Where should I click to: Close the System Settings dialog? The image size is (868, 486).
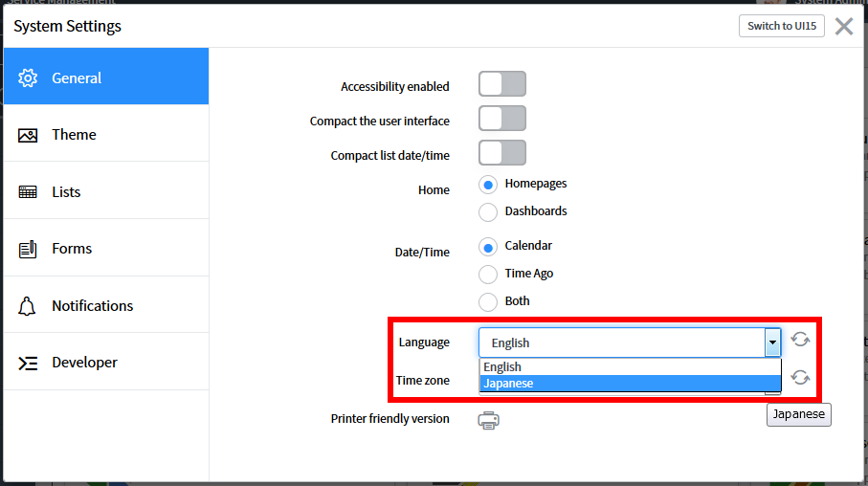pyautogui.click(x=844, y=26)
